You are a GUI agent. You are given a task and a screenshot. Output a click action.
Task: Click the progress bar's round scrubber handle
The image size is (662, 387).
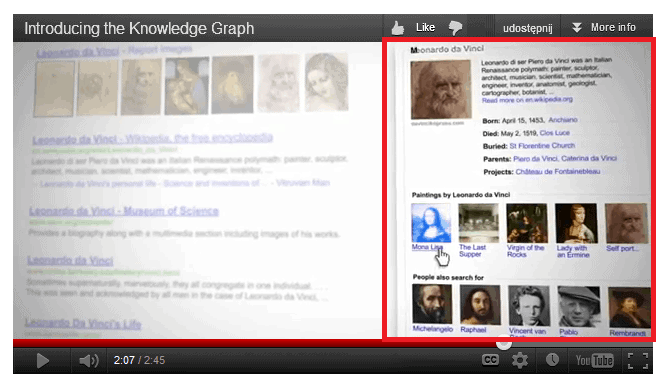tap(503, 343)
